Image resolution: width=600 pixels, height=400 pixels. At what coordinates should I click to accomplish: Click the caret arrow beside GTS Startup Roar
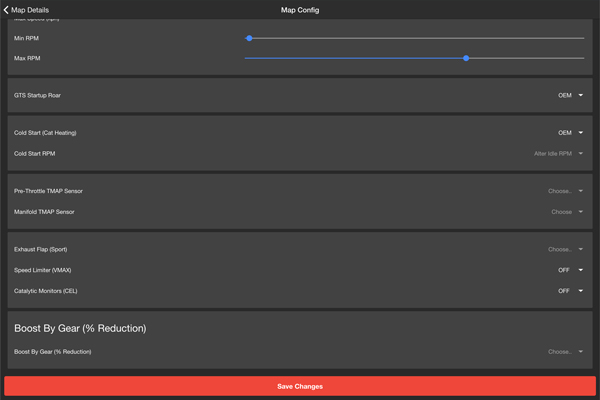(580, 96)
